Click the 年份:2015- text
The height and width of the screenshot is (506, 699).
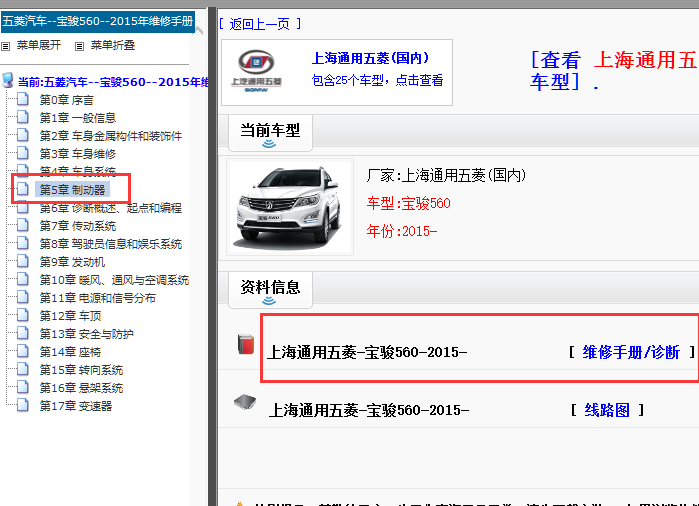pos(402,231)
